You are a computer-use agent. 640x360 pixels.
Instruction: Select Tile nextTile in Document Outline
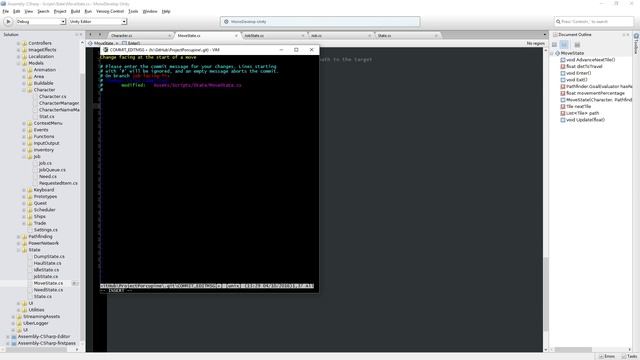pyautogui.click(x=576, y=107)
